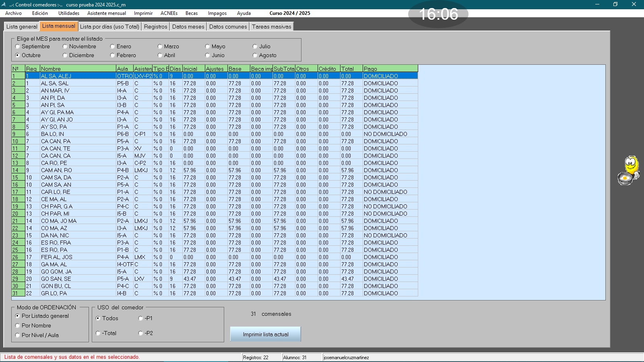Sort the list Por Nombre
Screen dimensions: 644x362
coord(33,325)
